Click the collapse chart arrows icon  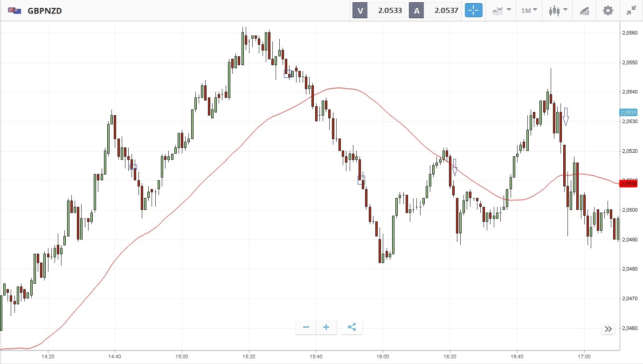pyautogui.click(x=631, y=10)
